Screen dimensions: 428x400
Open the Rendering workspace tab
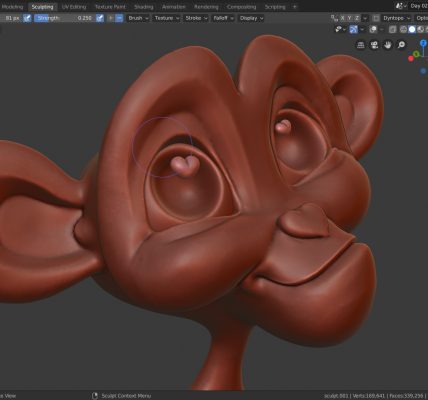[206, 7]
